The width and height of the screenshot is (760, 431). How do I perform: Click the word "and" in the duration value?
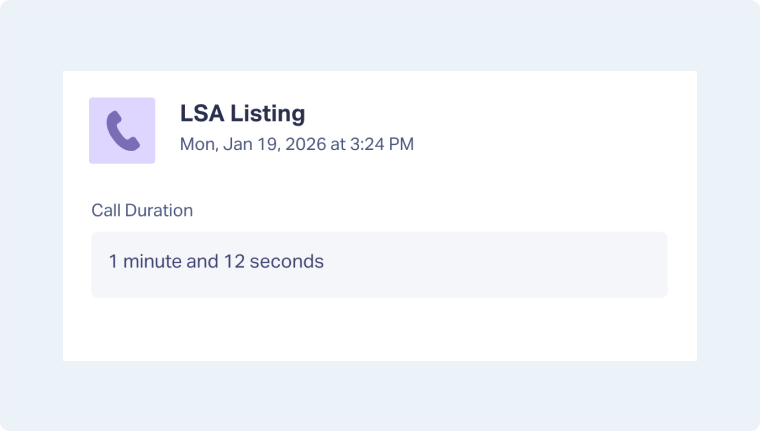pyautogui.click(x=202, y=262)
